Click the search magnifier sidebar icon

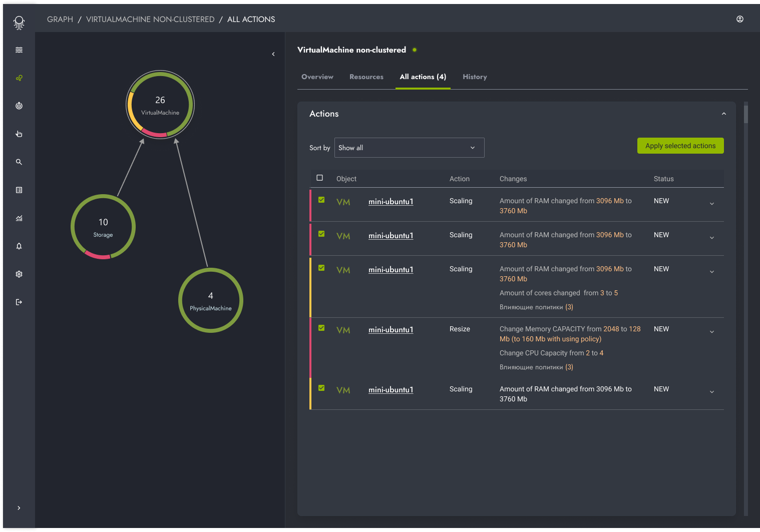point(19,162)
